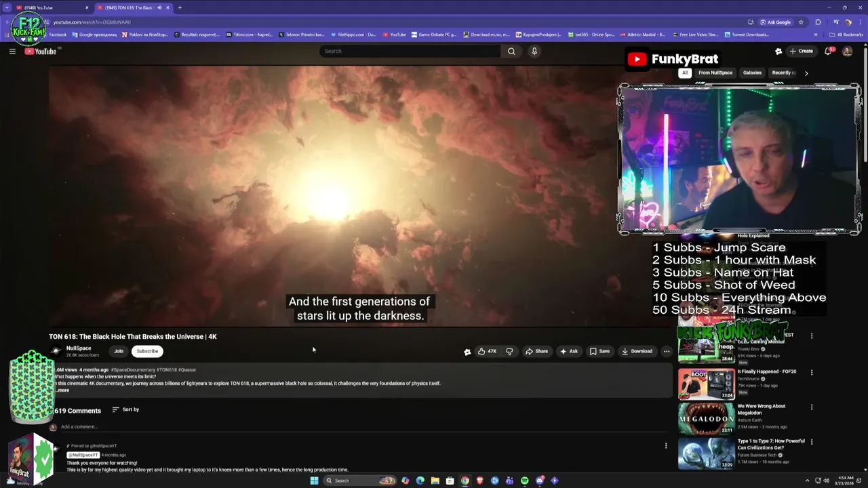This screenshot has width=868, height=488.
Task: Show hidden system tray icons
Action: coord(807,481)
